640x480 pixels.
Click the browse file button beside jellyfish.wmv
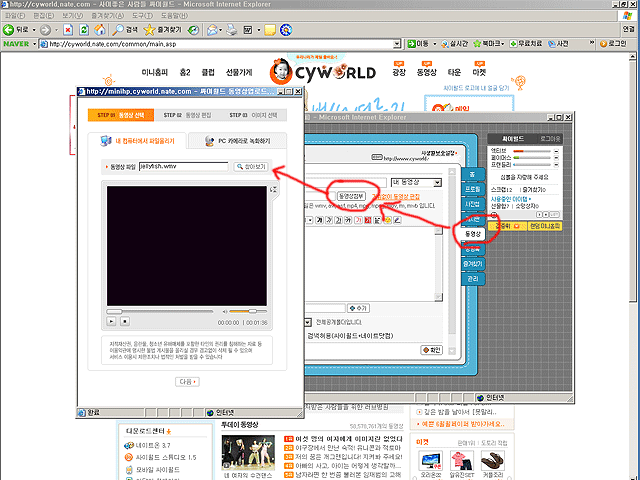(x=251, y=167)
